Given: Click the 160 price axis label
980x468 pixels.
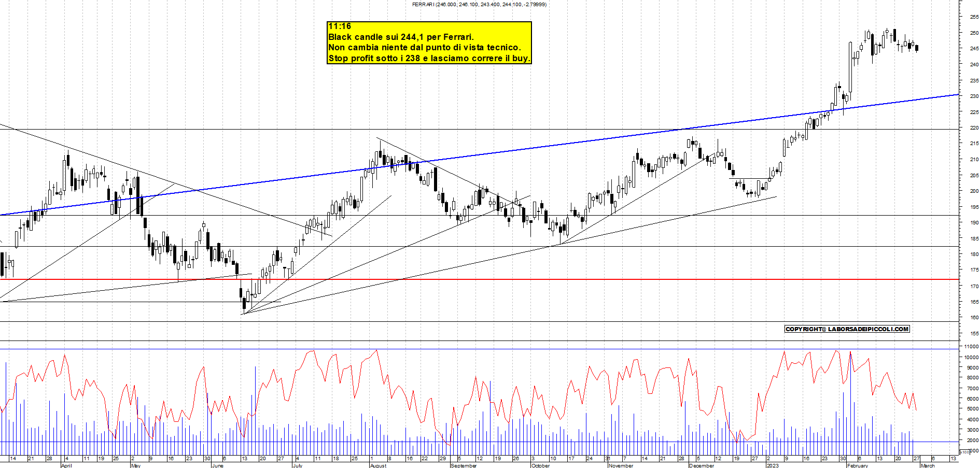Looking at the screenshot, I should [x=974, y=317].
